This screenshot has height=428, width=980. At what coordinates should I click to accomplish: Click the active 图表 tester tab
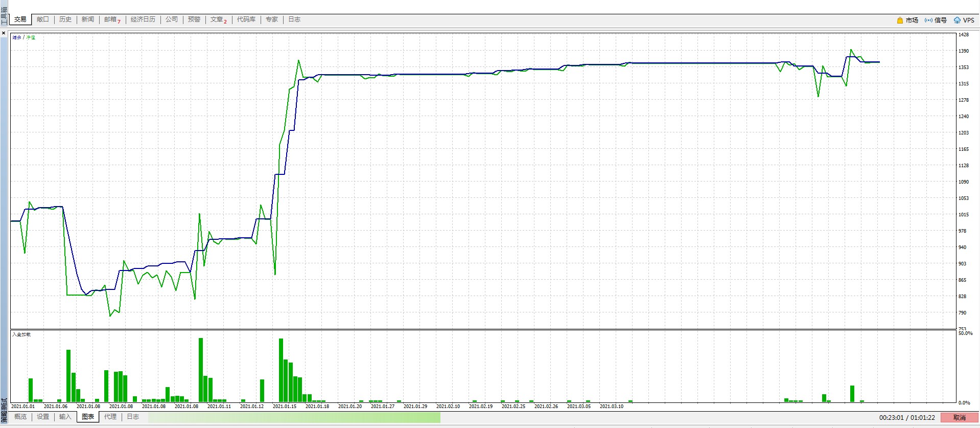coord(88,417)
